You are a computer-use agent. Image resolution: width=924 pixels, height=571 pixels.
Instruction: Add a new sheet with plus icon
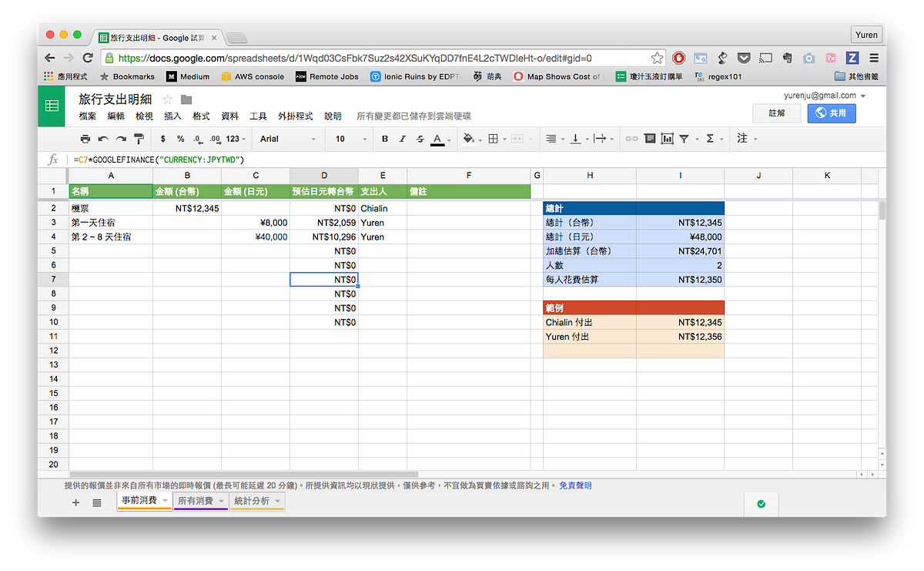click(x=75, y=502)
